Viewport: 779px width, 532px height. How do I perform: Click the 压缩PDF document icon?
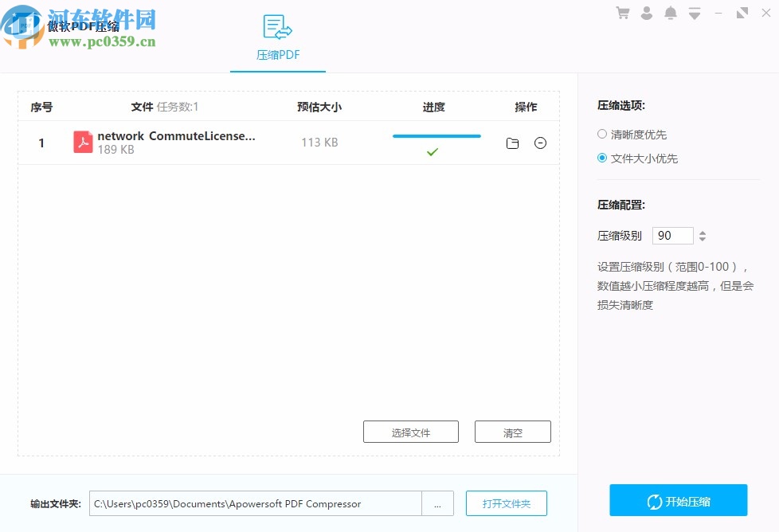(x=277, y=27)
